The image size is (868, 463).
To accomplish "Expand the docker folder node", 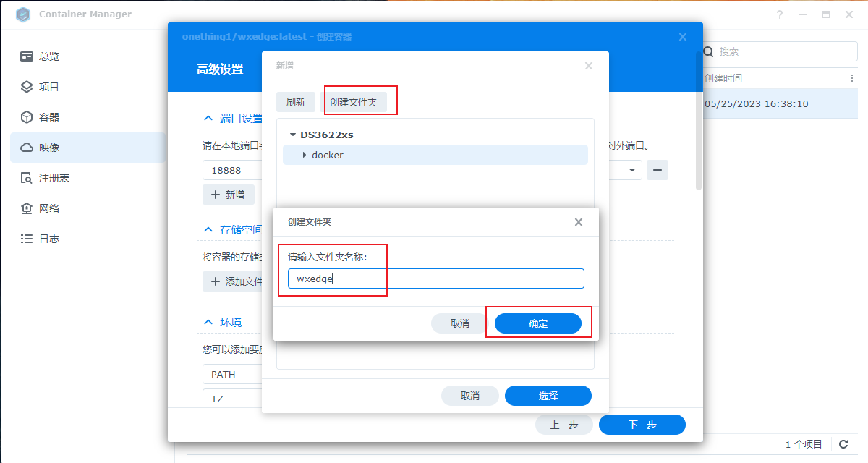I will (x=305, y=155).
